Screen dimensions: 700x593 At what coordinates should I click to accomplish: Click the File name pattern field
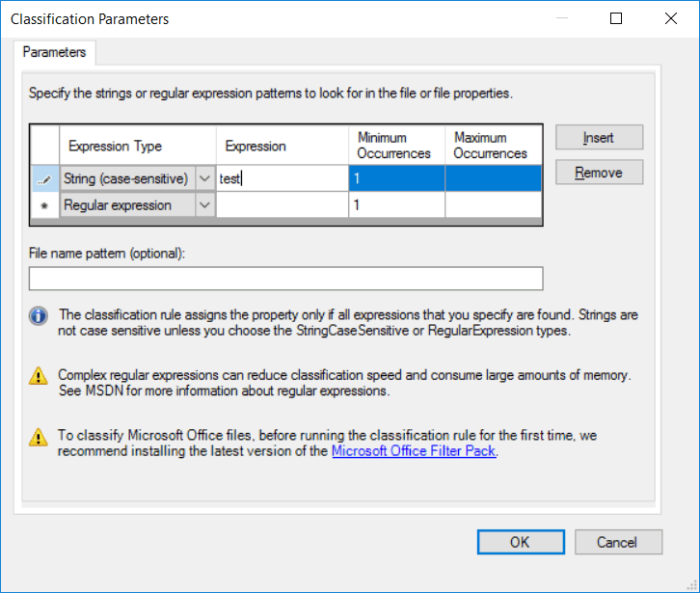pos(286,279)
